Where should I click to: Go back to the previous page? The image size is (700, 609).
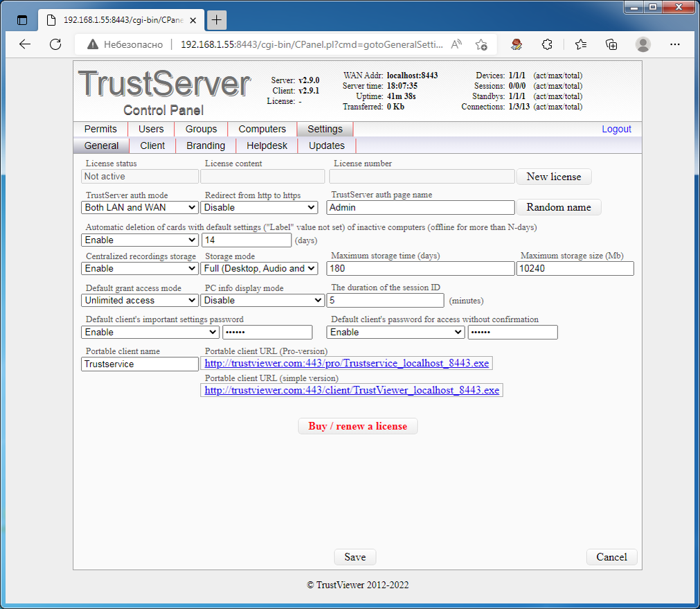point(25,44)
